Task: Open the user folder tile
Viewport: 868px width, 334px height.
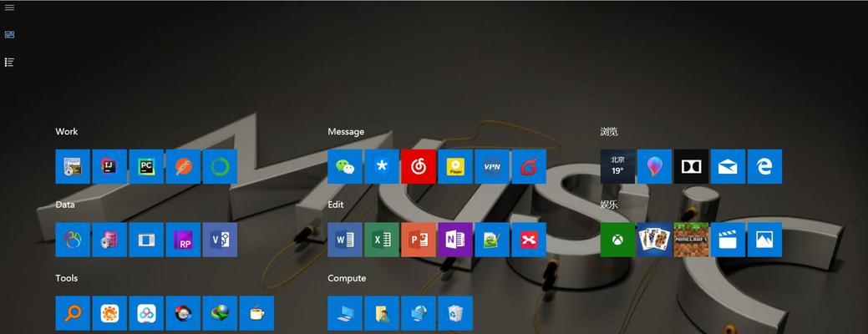Action: pyautogui.click(x=382, y=313)
